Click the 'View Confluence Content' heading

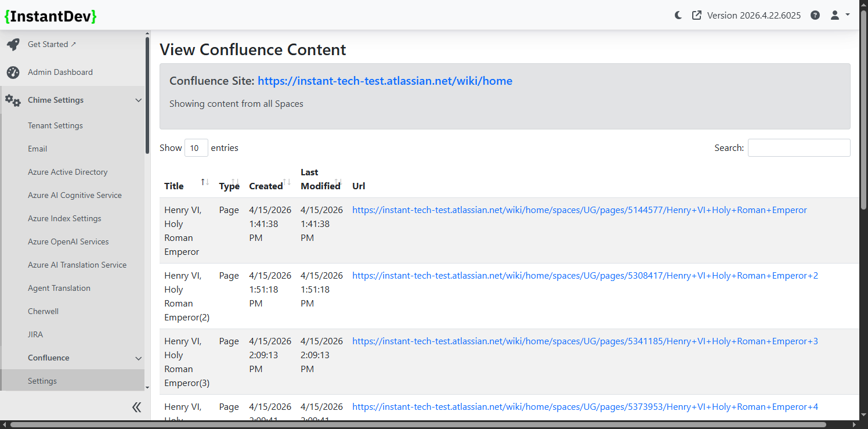click(253, 50)
